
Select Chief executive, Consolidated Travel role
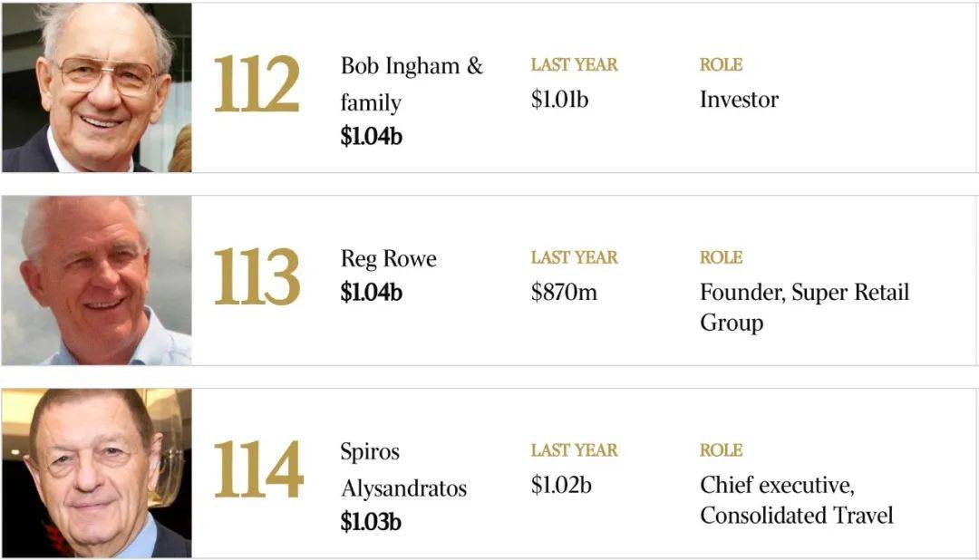point(797,500)
